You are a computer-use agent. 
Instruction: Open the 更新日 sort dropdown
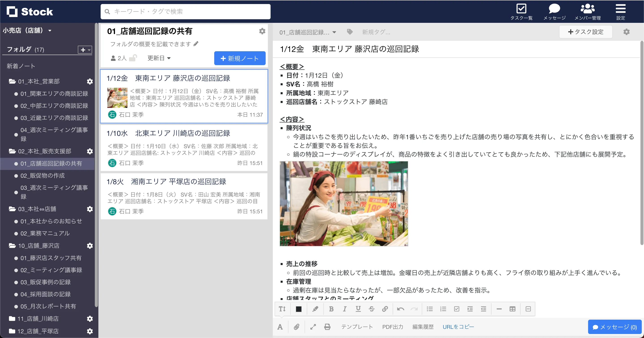coord(159,58)
